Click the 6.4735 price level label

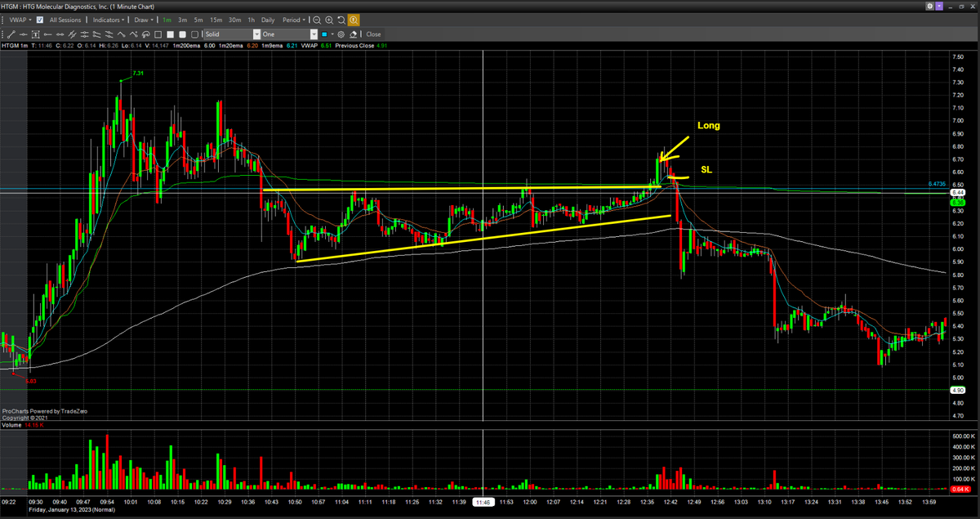click(x=936, y=184)
